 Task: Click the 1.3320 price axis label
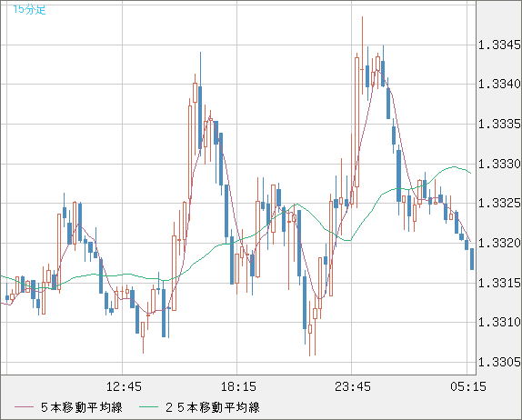pos(499,243)
